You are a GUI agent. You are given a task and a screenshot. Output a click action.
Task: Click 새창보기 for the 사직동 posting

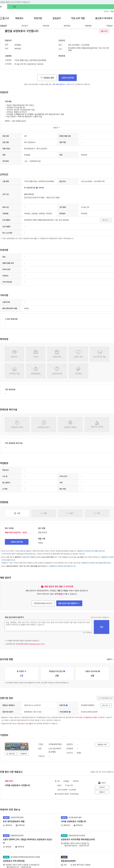tap(102, 792)
